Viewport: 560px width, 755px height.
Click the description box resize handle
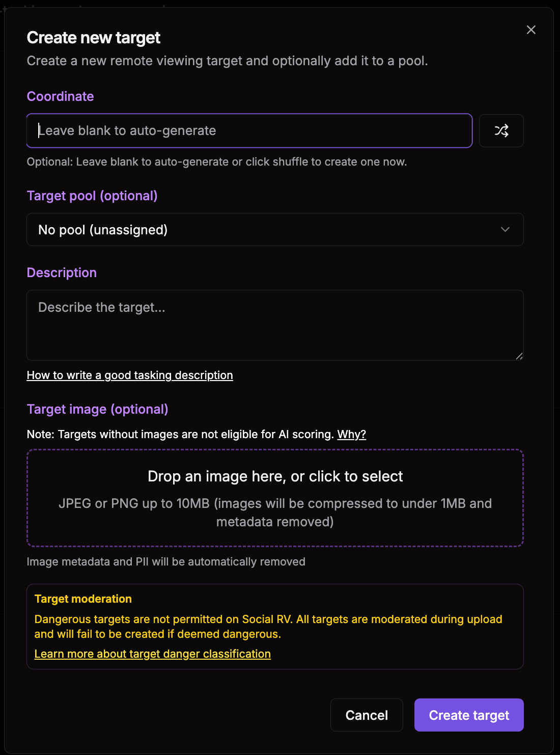pos(519,356)
